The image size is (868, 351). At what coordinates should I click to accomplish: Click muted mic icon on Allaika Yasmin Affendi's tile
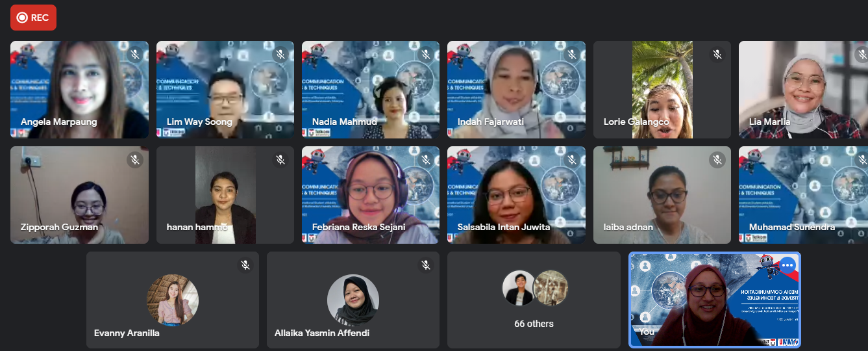click(426, 265)
